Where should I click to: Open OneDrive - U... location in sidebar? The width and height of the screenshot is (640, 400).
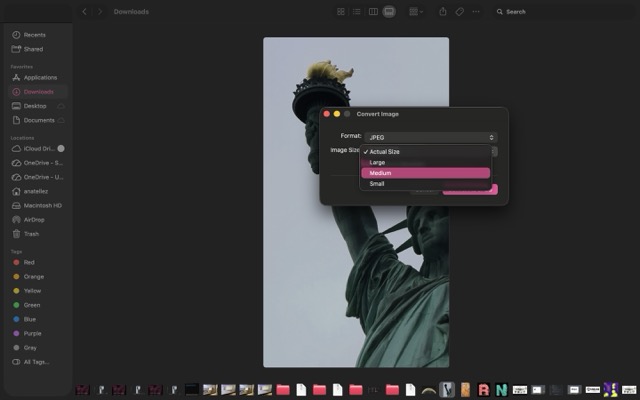[38, 177]
